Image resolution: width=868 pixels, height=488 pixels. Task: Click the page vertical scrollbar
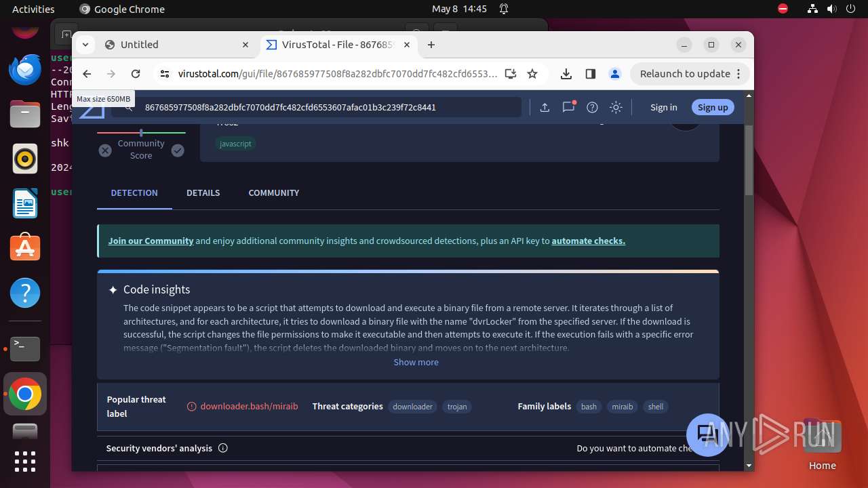pos(749,160)
